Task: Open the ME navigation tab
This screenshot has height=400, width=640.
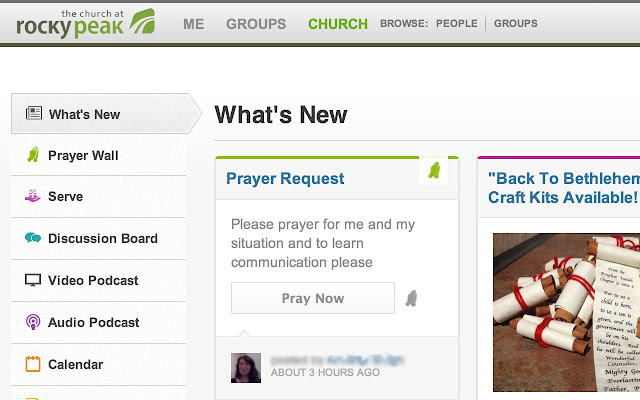Action: (193, 24)
